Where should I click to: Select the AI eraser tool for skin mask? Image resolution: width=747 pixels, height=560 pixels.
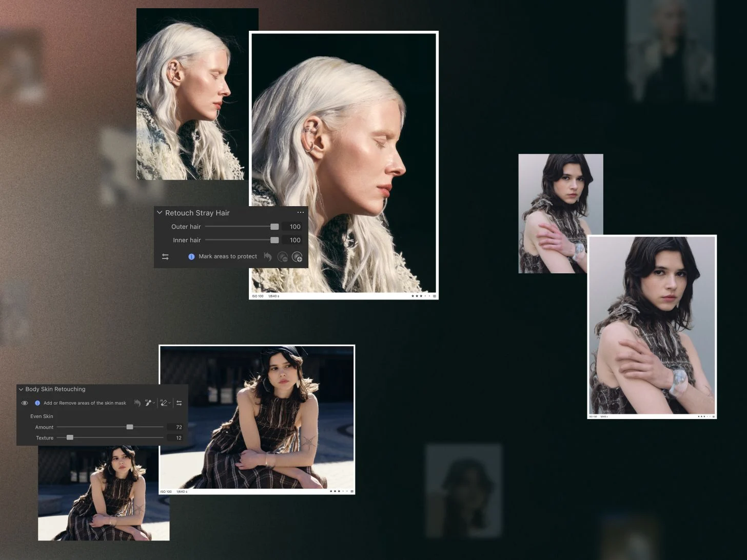click(x=164, y=403)
